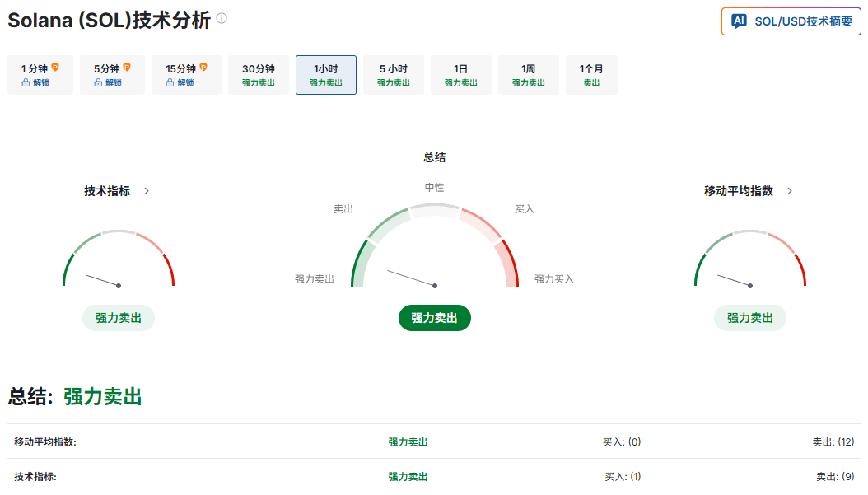Click 强力卖出 label left of central gauge

tap(315, 279)
